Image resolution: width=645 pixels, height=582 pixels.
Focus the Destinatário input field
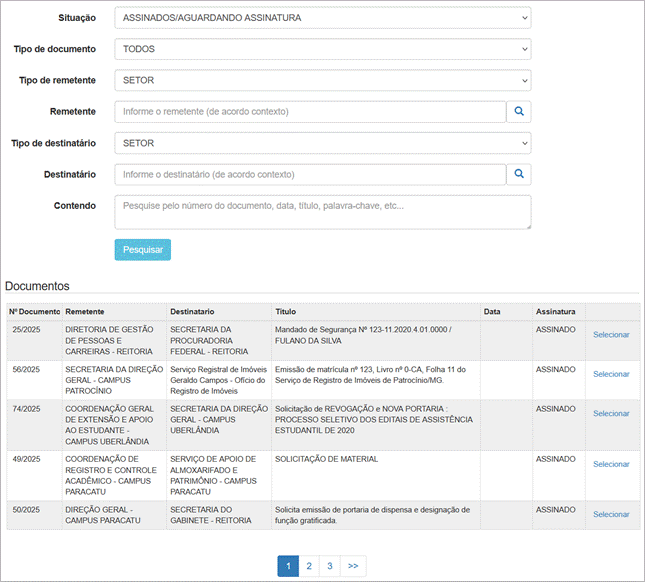[310, 175]
